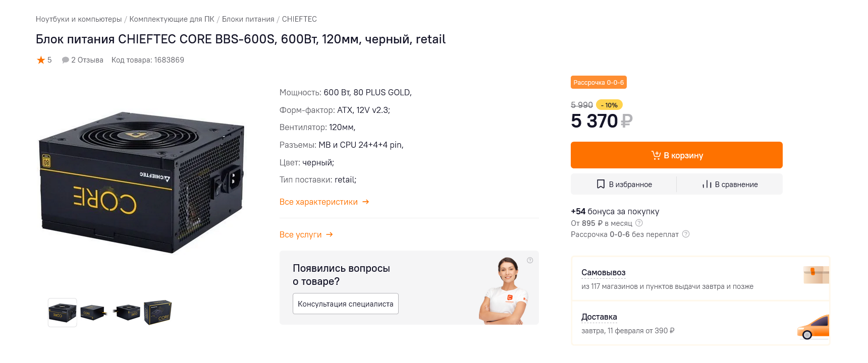Go to Блоки питания breadcrumb

(248, 19)
